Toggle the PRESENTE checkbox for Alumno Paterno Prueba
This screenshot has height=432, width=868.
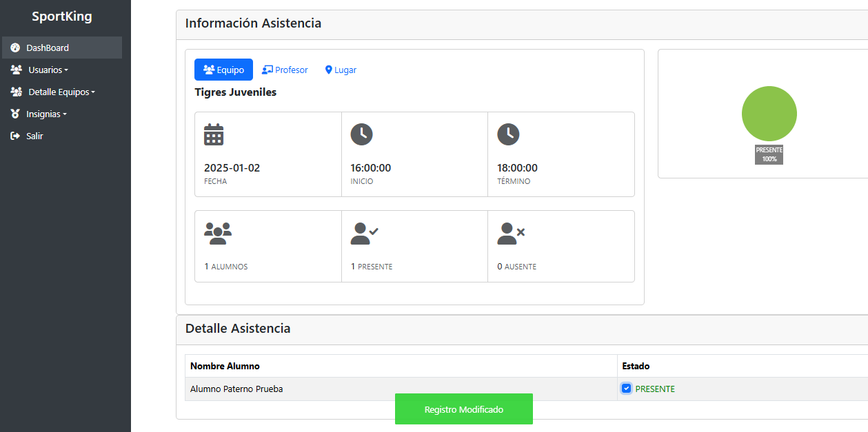coord(626,388)
